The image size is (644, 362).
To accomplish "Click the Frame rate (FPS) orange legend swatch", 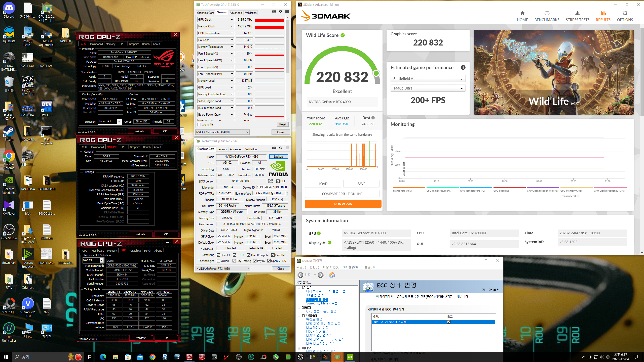I will point(409,187).
